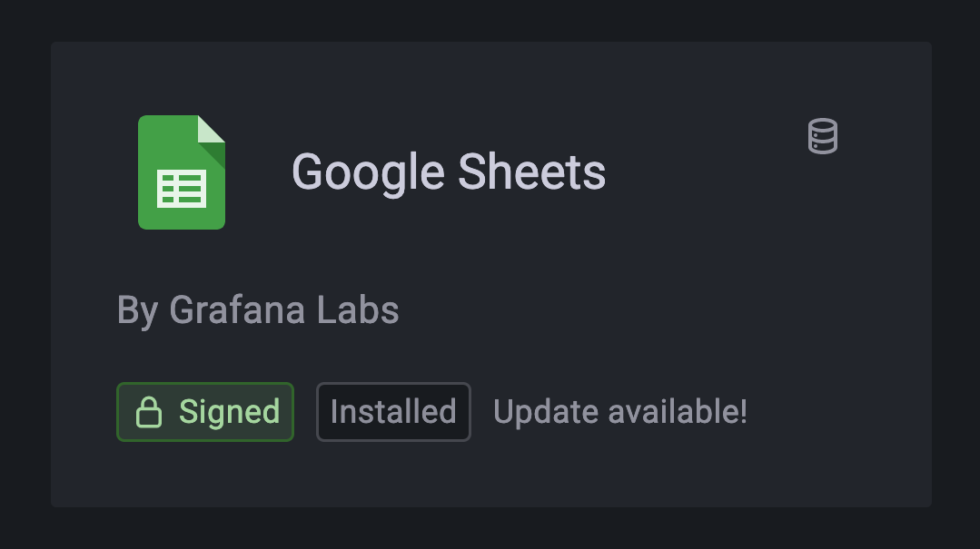Viewport: 980px width, 549px height.
Task: Click the By Grafana Labs author text
Action: 257,309
